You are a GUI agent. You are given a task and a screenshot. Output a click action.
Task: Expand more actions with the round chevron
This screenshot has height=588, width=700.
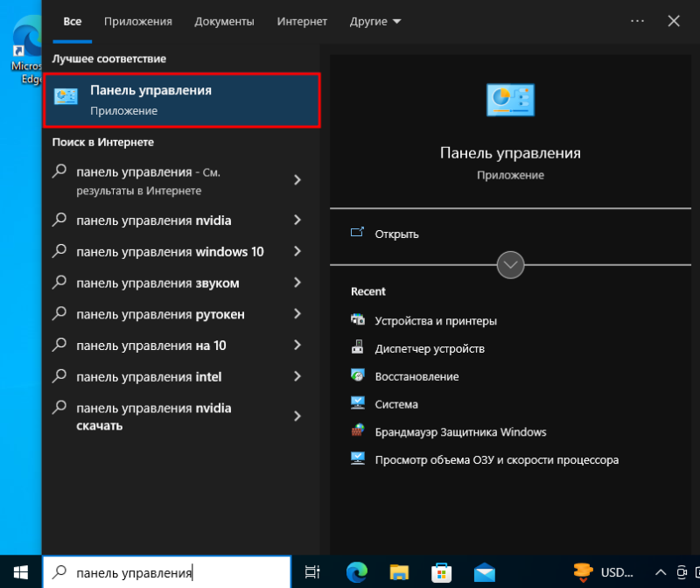click(x=510, y=265)
